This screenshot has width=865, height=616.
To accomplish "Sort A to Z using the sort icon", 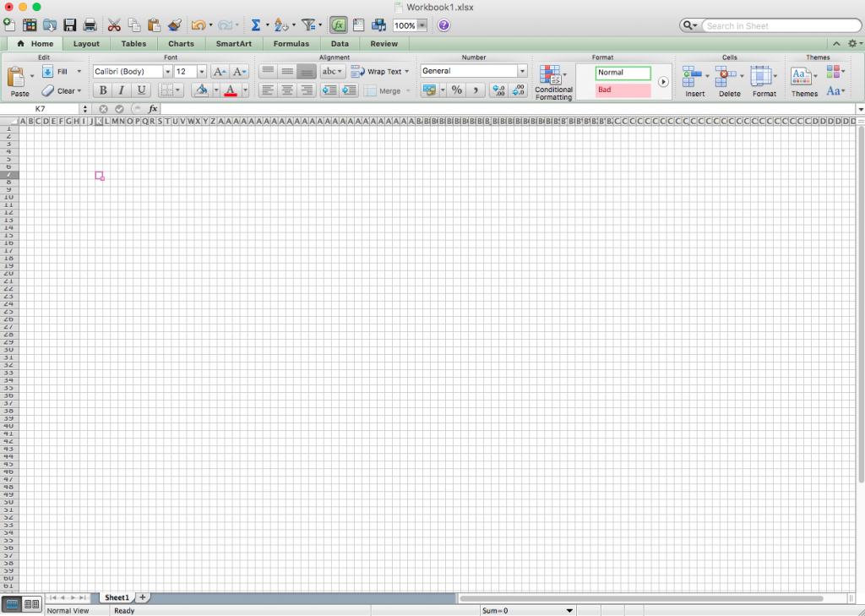I will 281,25.
